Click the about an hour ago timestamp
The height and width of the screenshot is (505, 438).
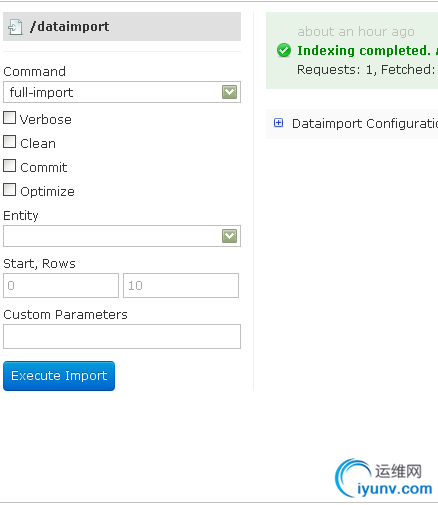pos(356,32)
